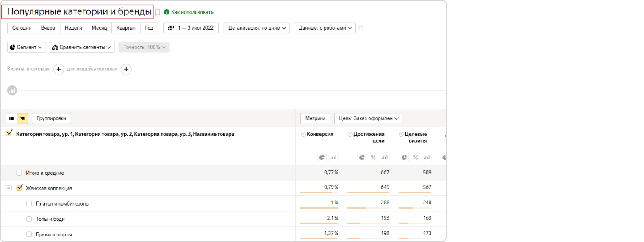The width and height of the screenshot is (644, 242).
Task: Click the bookmark icon next to report title
Action: pos(158,12)
